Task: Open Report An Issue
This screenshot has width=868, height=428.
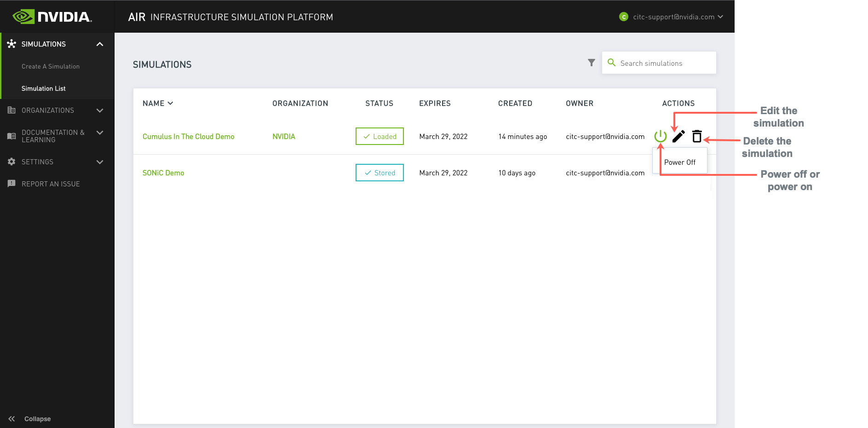Action: tap(51, 184)
